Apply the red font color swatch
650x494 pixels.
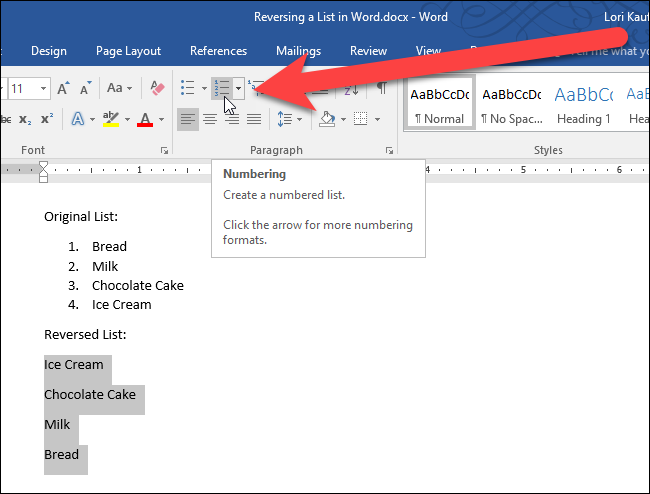tap(145, 119)
